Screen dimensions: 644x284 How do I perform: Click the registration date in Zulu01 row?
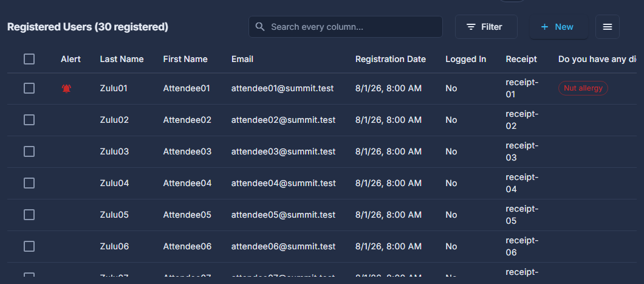389,88
